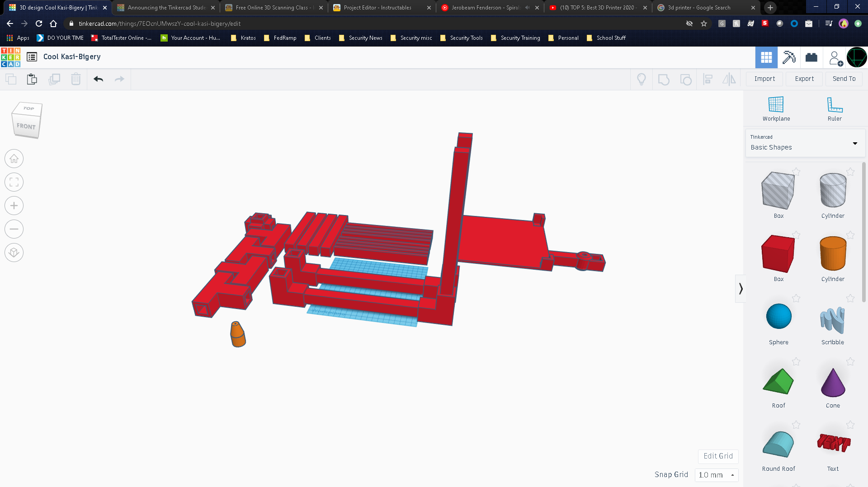Screen dimensions: 868x487
Task: Open the designs list icon
Action: tap(32, 57)
